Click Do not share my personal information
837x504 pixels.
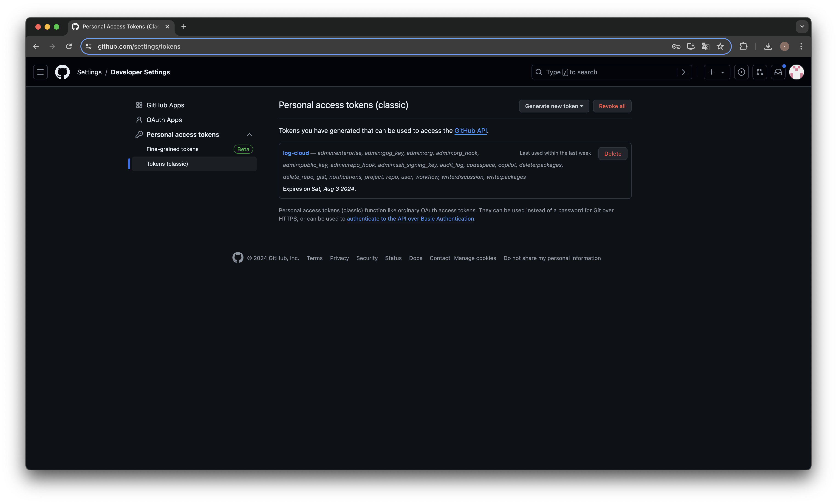[552, 258]
